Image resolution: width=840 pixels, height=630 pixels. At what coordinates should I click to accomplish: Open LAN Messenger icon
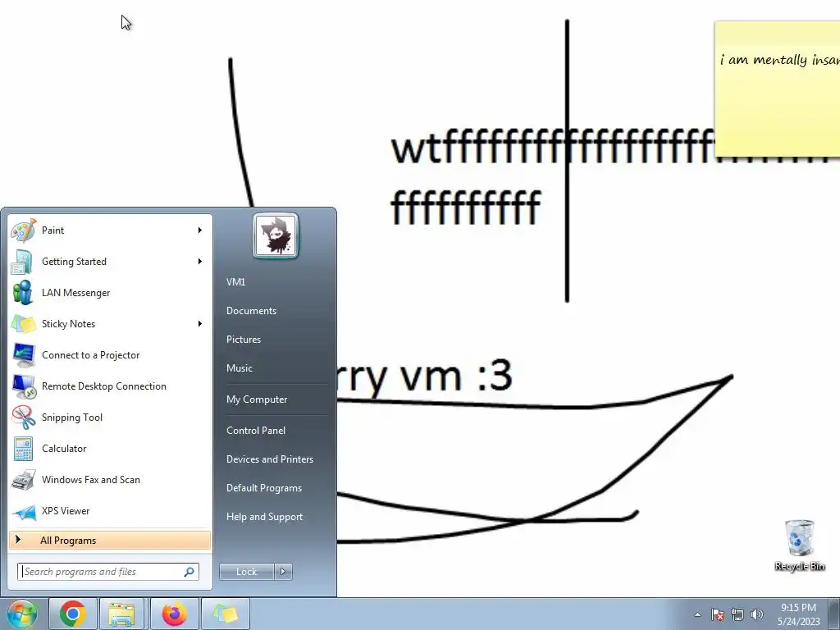tap(22, 293)
